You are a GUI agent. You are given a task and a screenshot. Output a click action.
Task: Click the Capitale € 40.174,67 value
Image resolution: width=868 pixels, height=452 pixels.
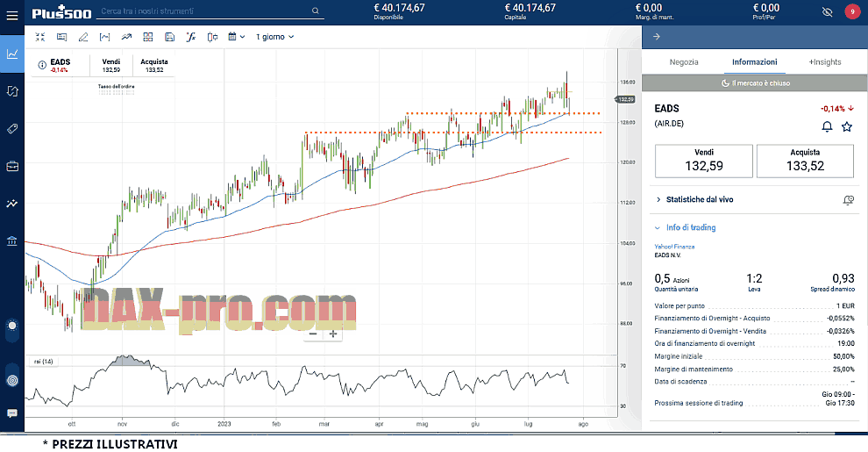pos(530,11)
